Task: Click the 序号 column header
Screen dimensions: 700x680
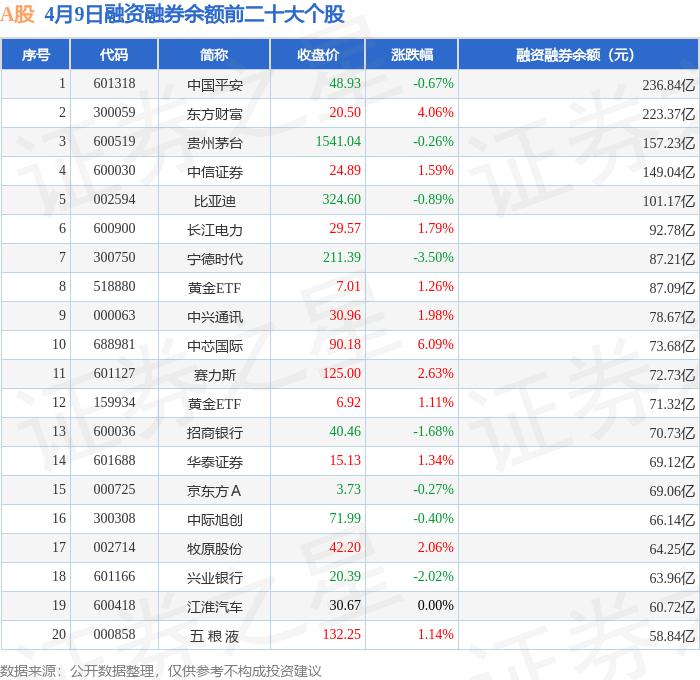Action: [x=36, y=55]
